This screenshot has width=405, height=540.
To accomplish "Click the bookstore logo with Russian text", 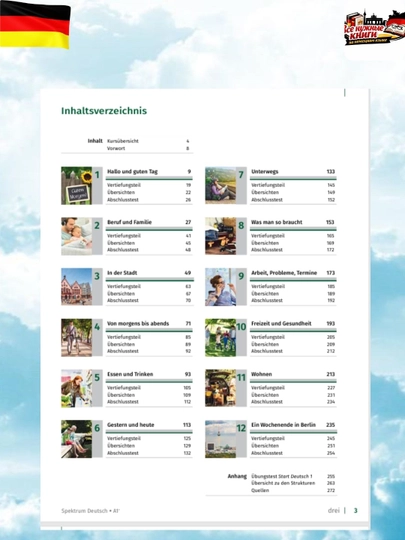I will click(375, 28).
